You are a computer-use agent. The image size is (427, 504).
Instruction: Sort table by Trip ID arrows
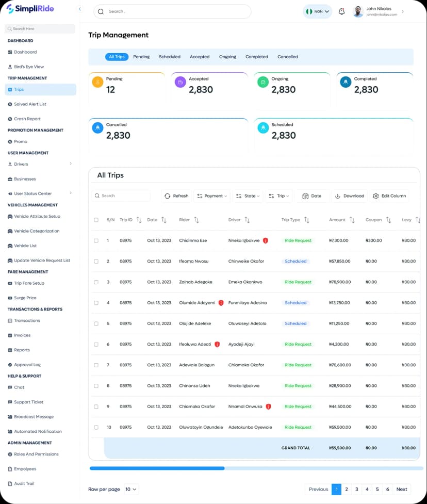(x=139, y=220)
